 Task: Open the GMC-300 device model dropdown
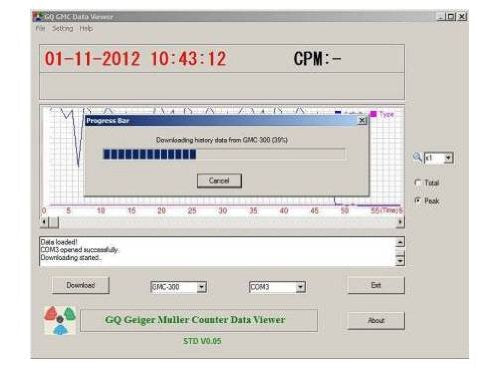pyautogui.click(x=202, y=287)
